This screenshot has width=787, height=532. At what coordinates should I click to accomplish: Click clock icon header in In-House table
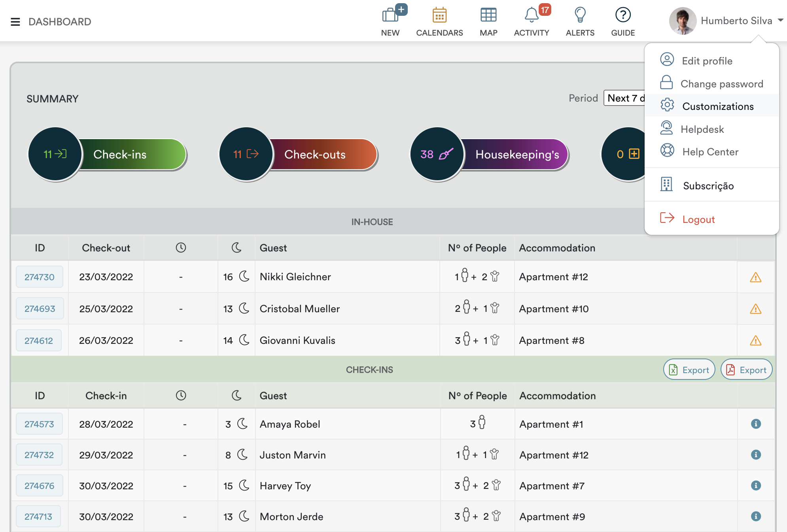(x=181, y=247)
